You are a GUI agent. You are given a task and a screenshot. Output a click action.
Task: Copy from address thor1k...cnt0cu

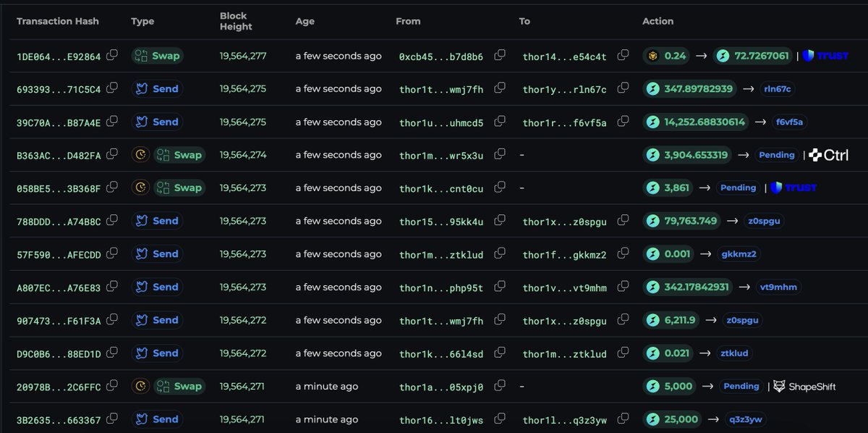(x=499, y=188)
